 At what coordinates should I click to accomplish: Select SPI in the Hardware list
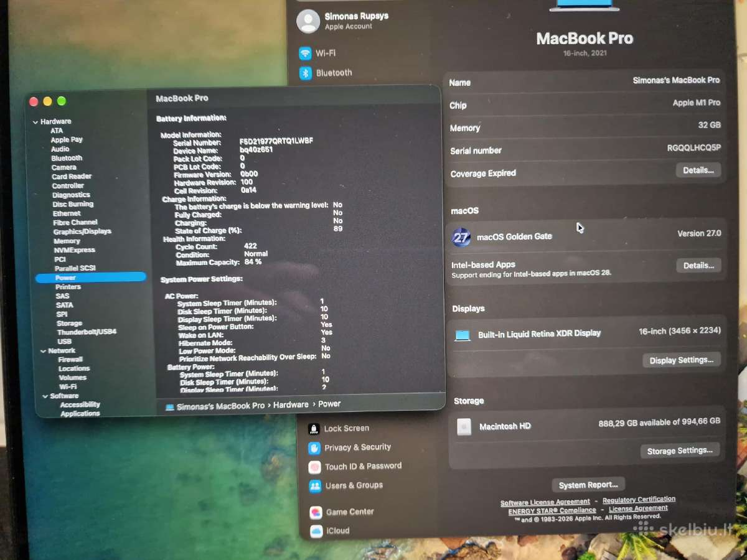pyautogui.click(x=62, y=314)
